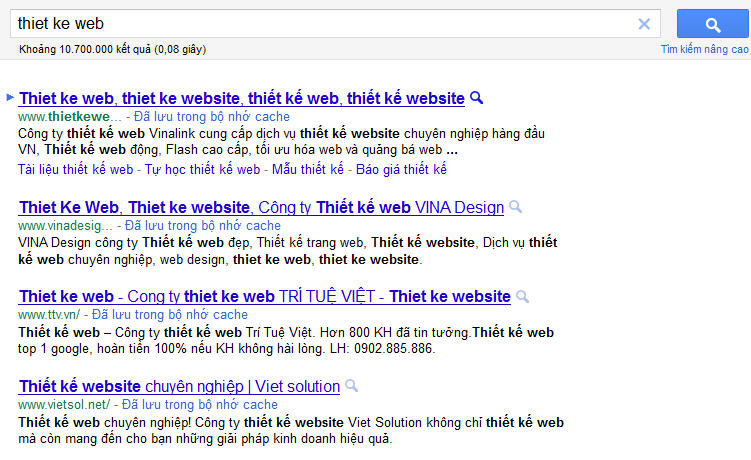Open the 'Báo giá thiết kế' sitelink
The width and height of the screenshot is (751, 460).
point(401,169)
